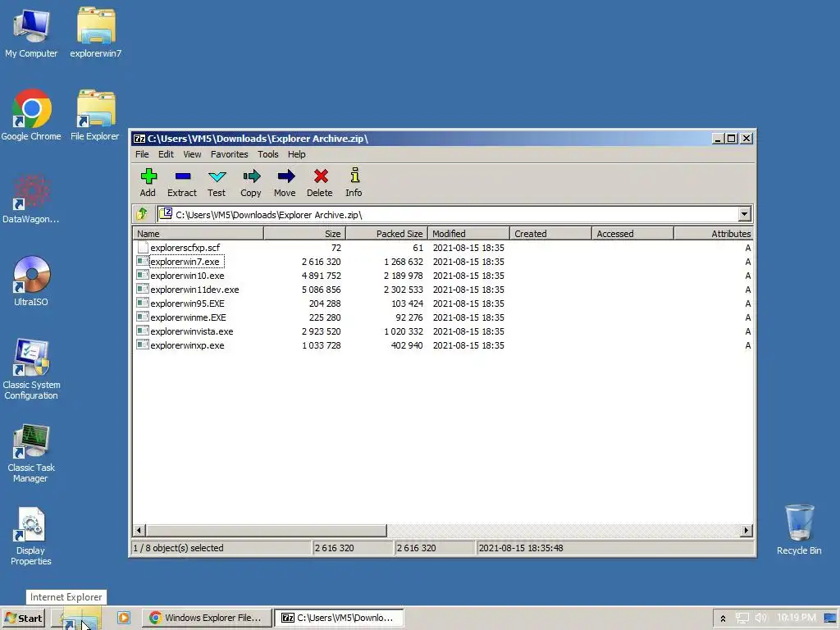Open the address bar dropdown arrow
This screenshot has height=630, width=840.
click(x=744, y=214)
